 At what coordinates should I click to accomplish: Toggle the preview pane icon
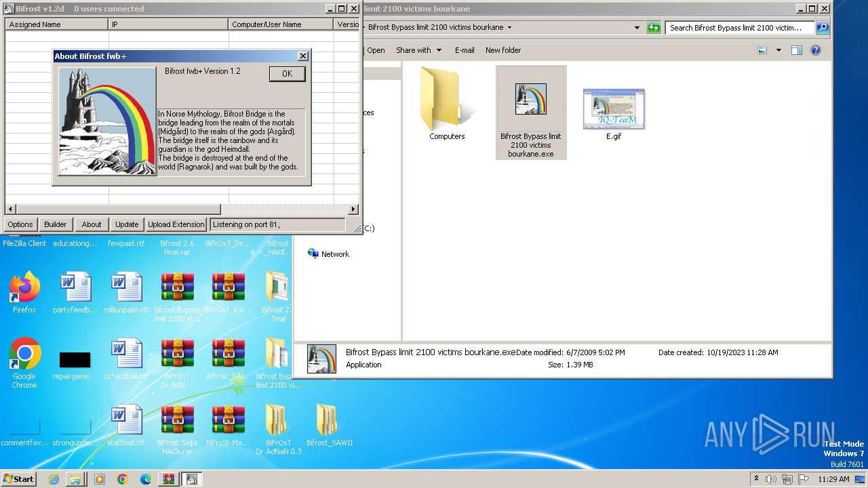pyautogui.click(x=797, y=50)
